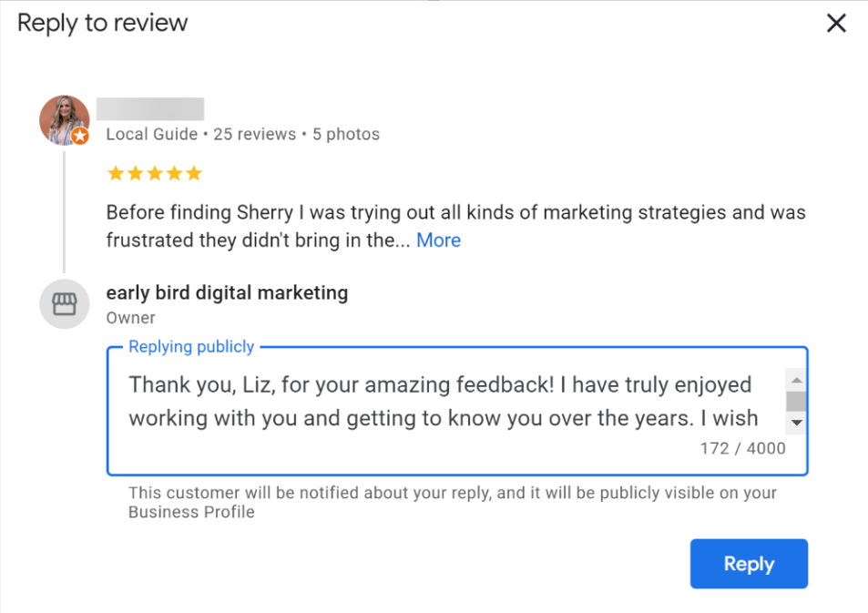Expand the review with the More link

(438, 240)
